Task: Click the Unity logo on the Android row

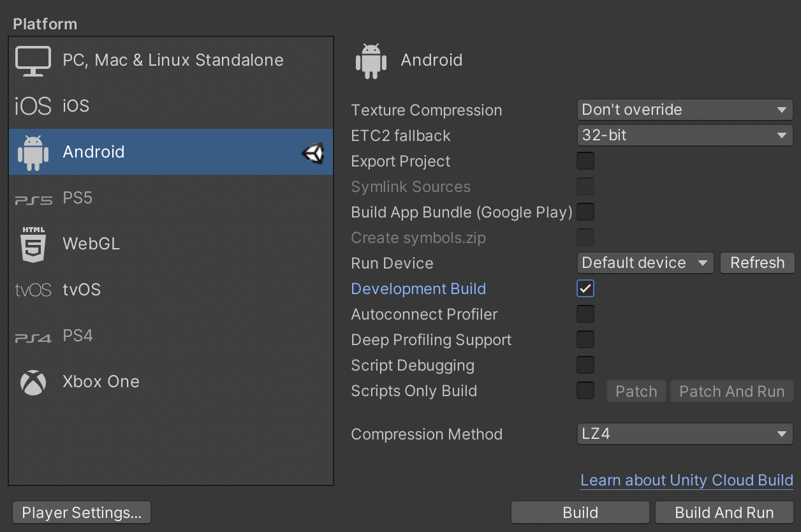Action: [x=313, y=152]
